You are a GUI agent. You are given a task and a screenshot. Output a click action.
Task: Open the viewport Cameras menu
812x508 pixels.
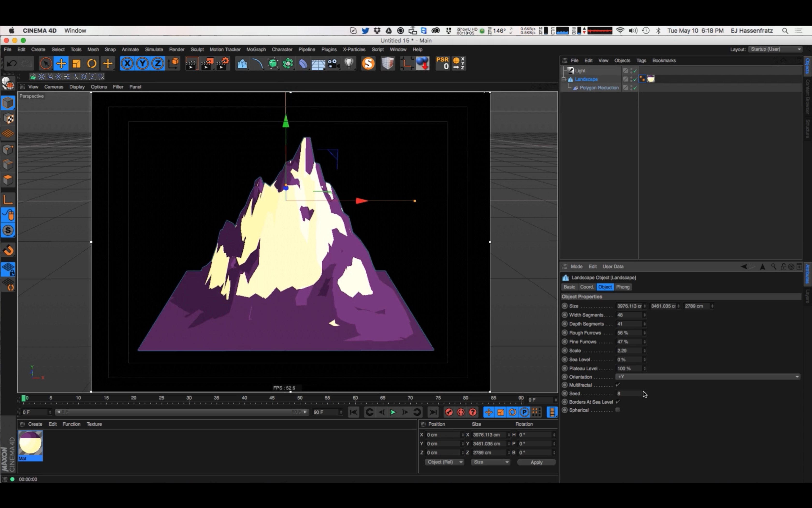54,87
